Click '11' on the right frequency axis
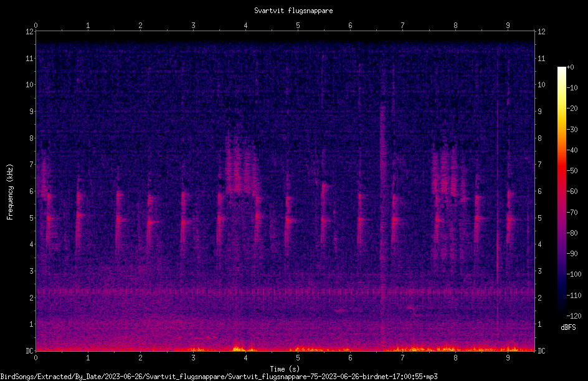Screen dimensions: 588x381 (x=541, y=58)
